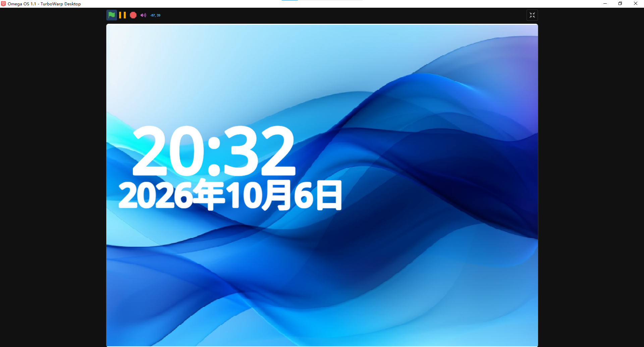644x347 pixels.
Task: Click the 20:32 clock text
Action: click(214, 151)
